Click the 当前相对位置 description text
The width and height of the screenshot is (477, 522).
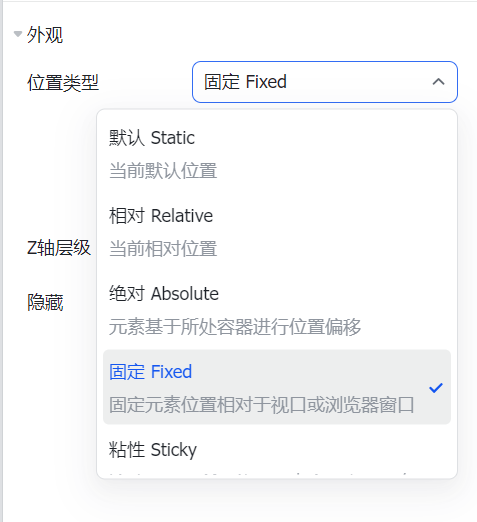(x=163, y=249)
